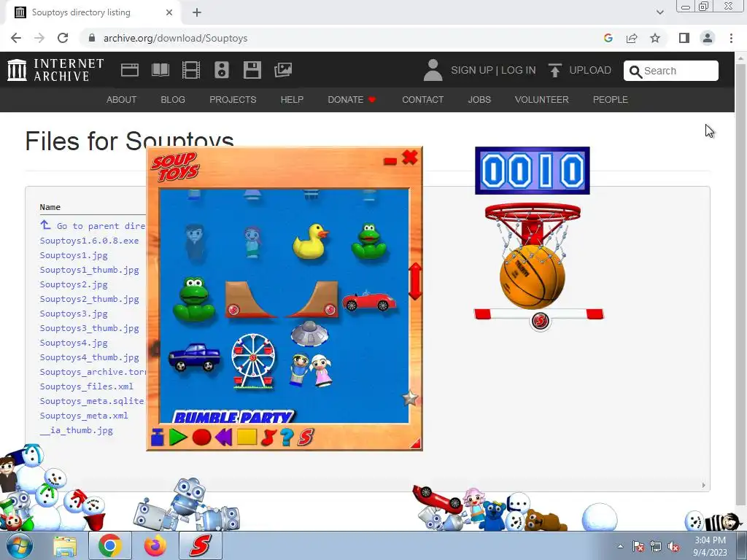Click the basketball hoop net
Screen dimensions: 747x560
click(532, 232)
